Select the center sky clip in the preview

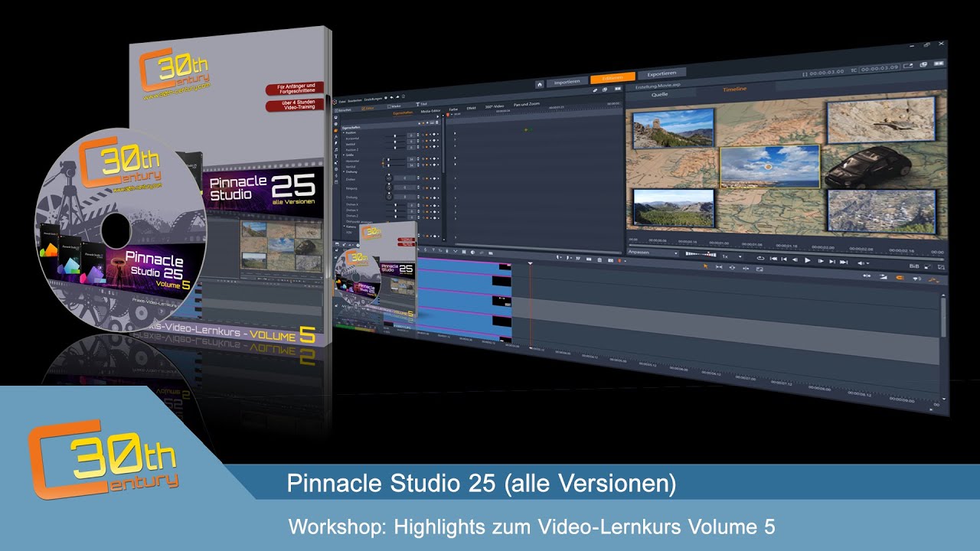[x=769, y=167]
